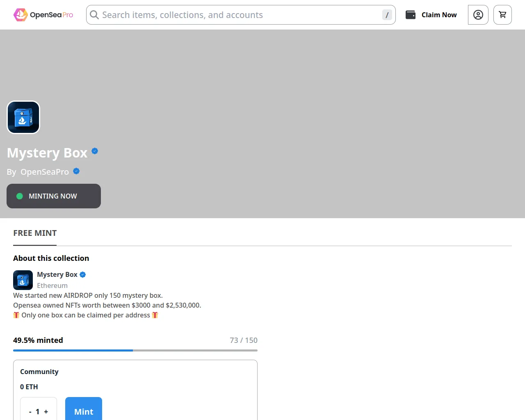
Task: Decrease mint quantity with minus button
Action: pyautogui.click(x=30, y=412)
